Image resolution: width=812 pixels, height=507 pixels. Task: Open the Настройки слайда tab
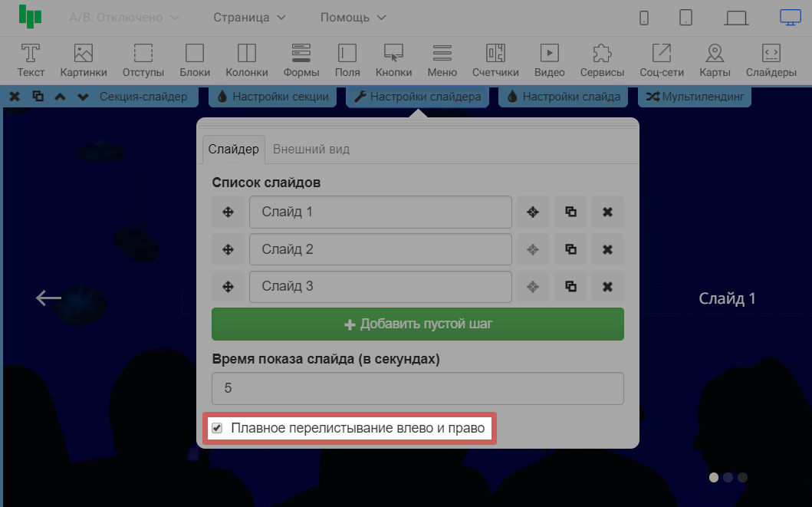(x=564, y=97)
